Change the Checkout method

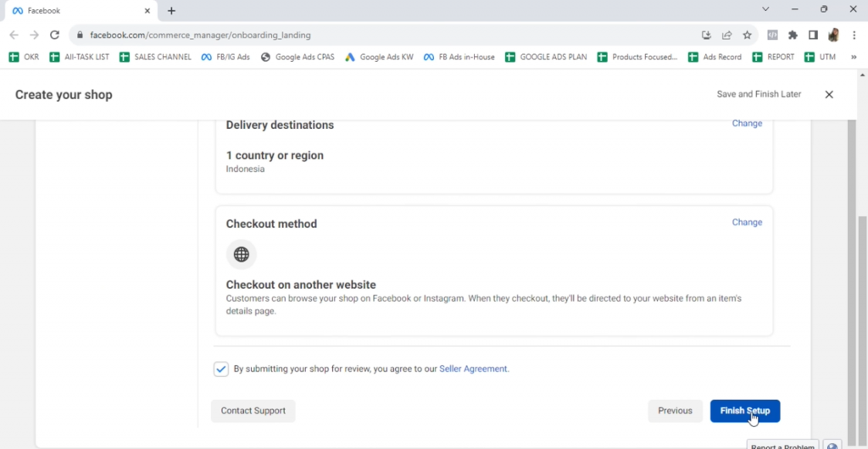(x=747, y=222)
